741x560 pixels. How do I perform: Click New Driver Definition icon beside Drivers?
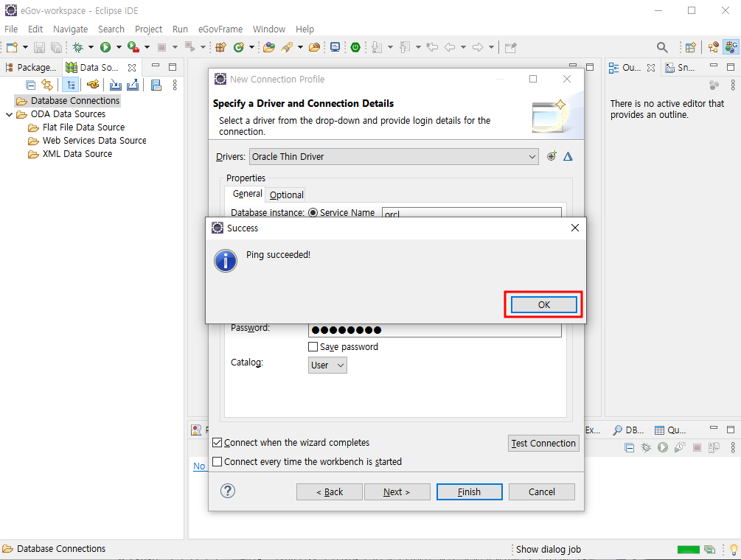(552, 156)
